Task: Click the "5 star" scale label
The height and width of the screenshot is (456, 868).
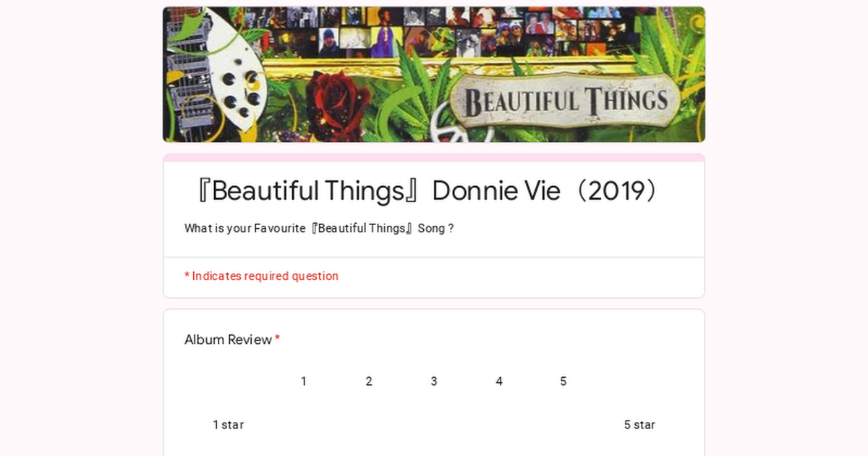Action: (639, 425)
